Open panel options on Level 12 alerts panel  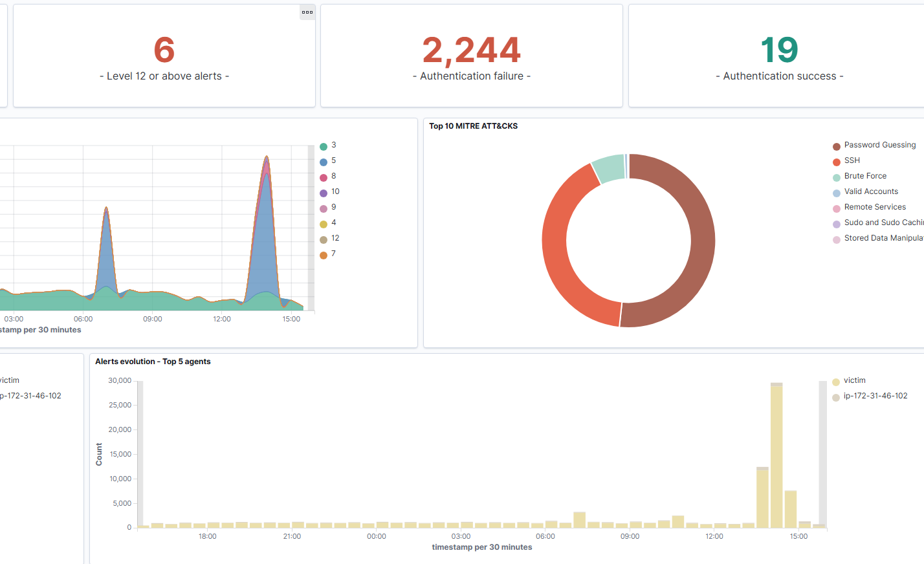(x=307, y=12)
